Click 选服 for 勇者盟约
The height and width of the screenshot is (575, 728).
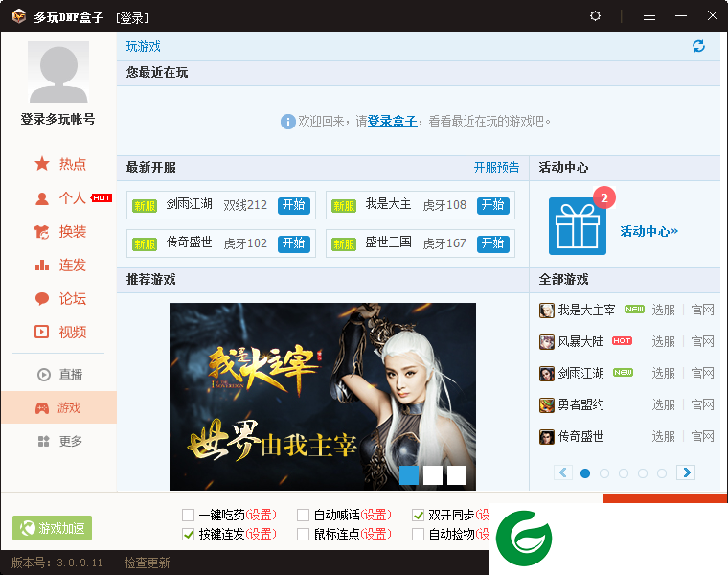663,404
